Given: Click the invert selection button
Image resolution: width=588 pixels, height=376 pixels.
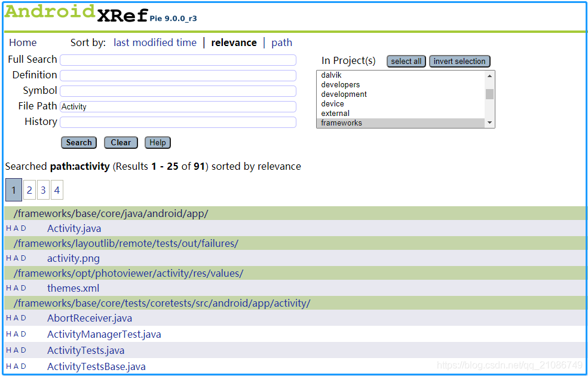Looking at the screenshot, I should click(x=460, y=61).
